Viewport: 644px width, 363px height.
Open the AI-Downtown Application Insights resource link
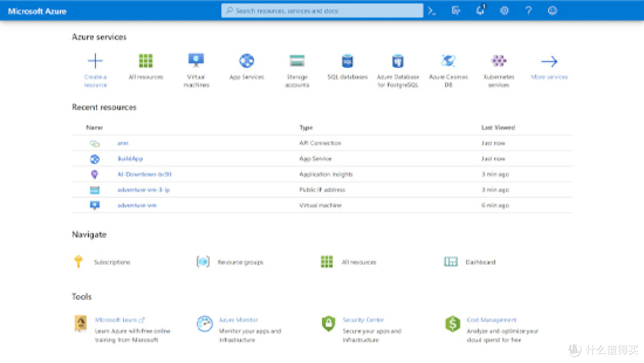[x=144, y=174]
